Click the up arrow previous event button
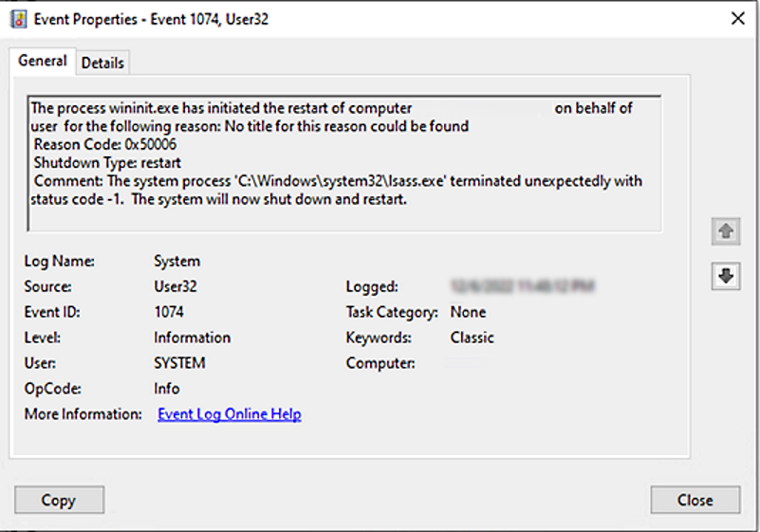 tap(726, 231)
